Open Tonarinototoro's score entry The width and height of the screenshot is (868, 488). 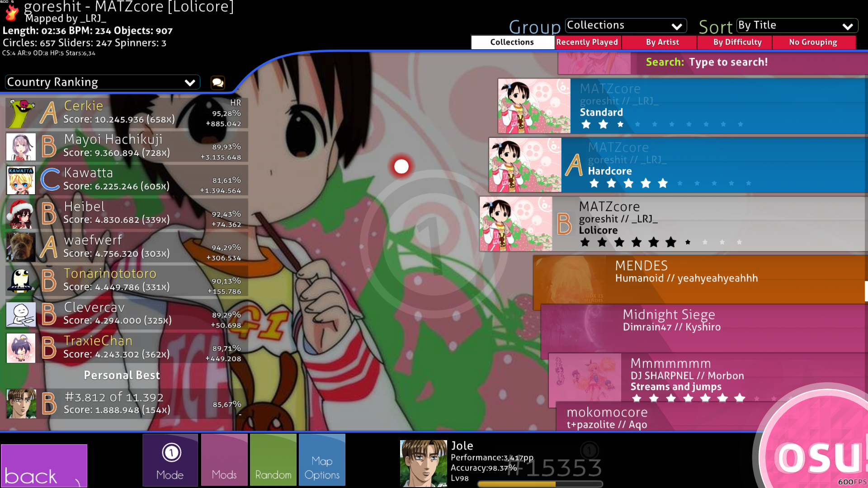click(x=127, y=281)
